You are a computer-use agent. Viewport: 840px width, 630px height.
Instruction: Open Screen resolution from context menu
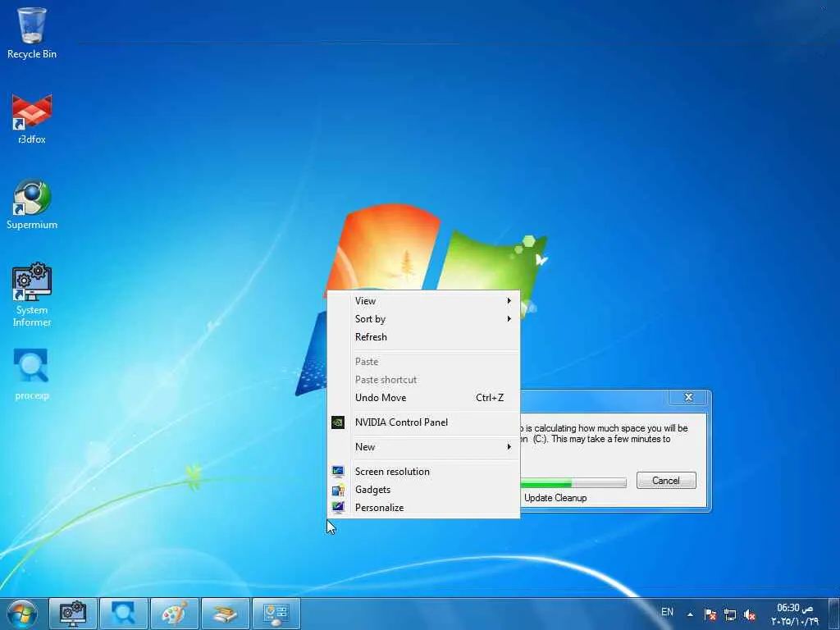pyautogui.click(x=423, y=472)
